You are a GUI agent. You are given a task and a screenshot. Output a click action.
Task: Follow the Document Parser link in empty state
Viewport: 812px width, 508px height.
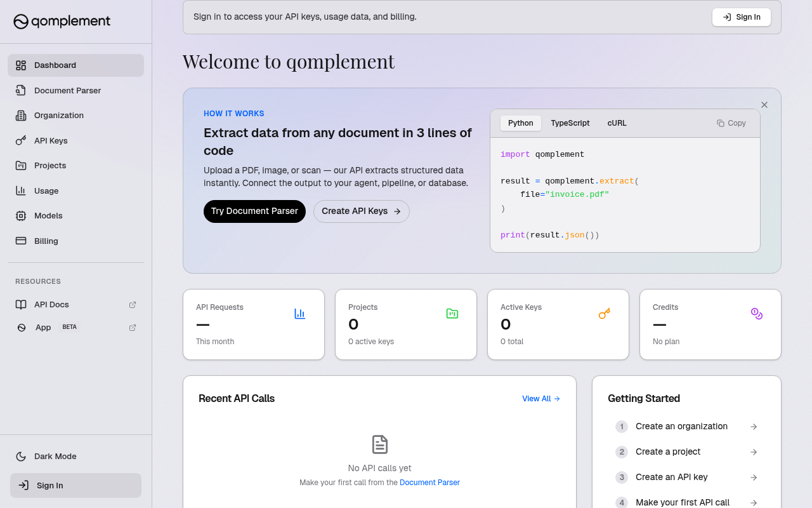[429, 483]
